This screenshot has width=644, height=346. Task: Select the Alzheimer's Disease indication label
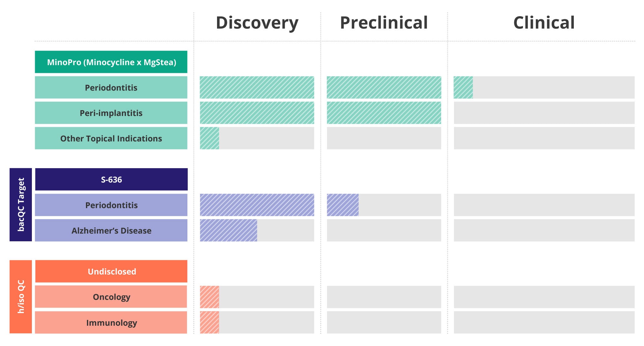(x=111, y=230)
